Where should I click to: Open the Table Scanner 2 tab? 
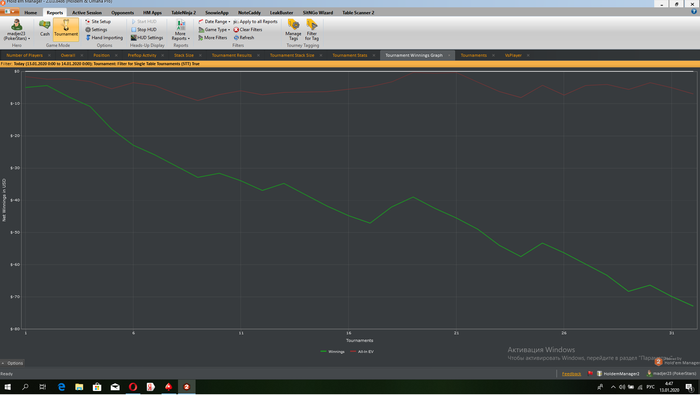coord(358,12)
